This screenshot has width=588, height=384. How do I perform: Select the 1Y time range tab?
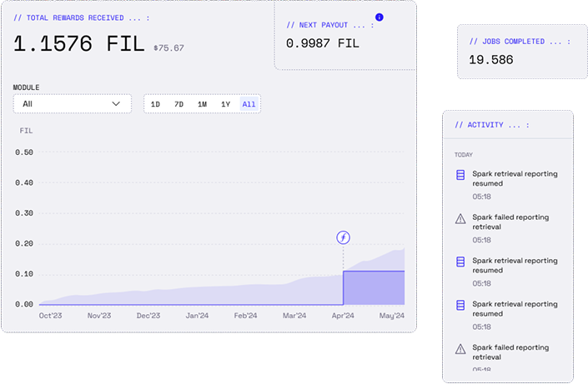(225, 104)
